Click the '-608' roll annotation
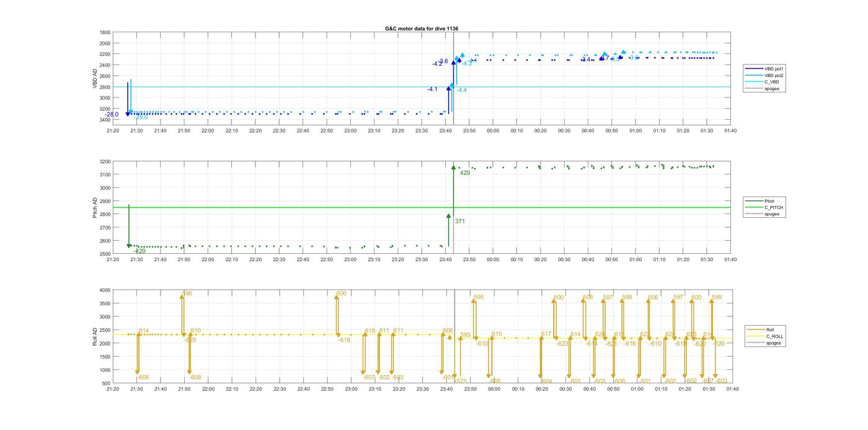The image size is (868, 430). coord(195,378)
